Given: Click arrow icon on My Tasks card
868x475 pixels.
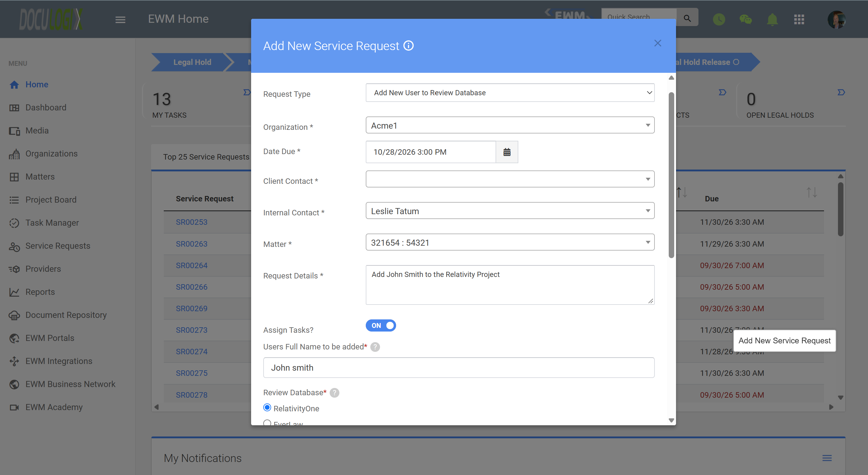Looking at the screenshot, I should (x=247, y=92).
